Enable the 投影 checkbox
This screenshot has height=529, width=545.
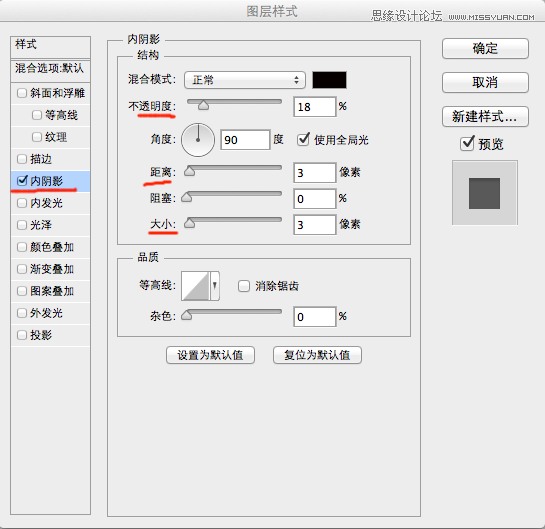[22, 335]
